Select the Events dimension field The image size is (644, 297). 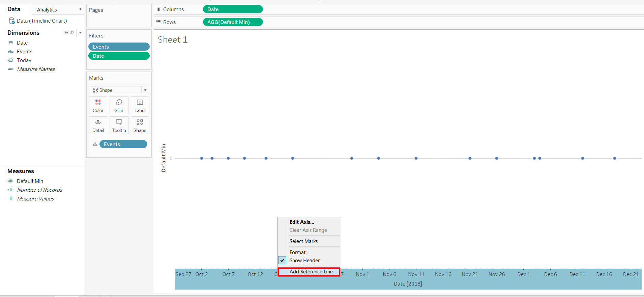point(25,52)
